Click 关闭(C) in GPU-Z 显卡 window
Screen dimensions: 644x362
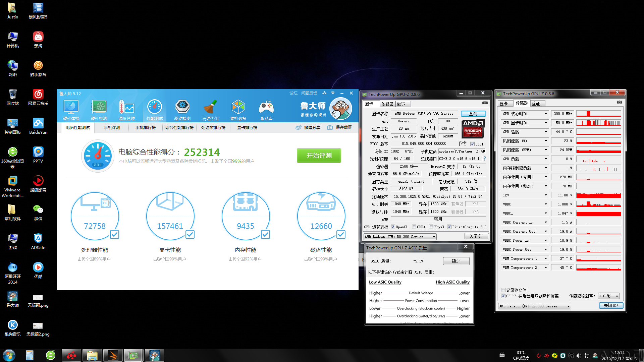pos(476,236)
